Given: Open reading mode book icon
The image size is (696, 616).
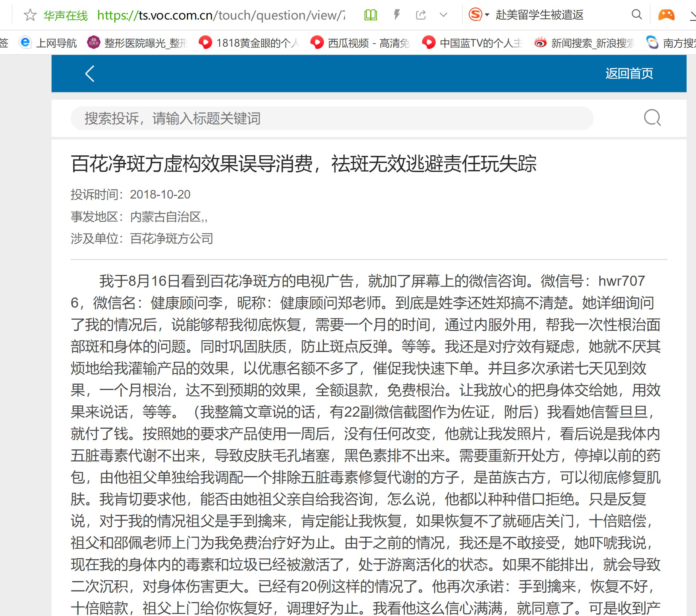Looking at the screenshot, I should (371, 15).
